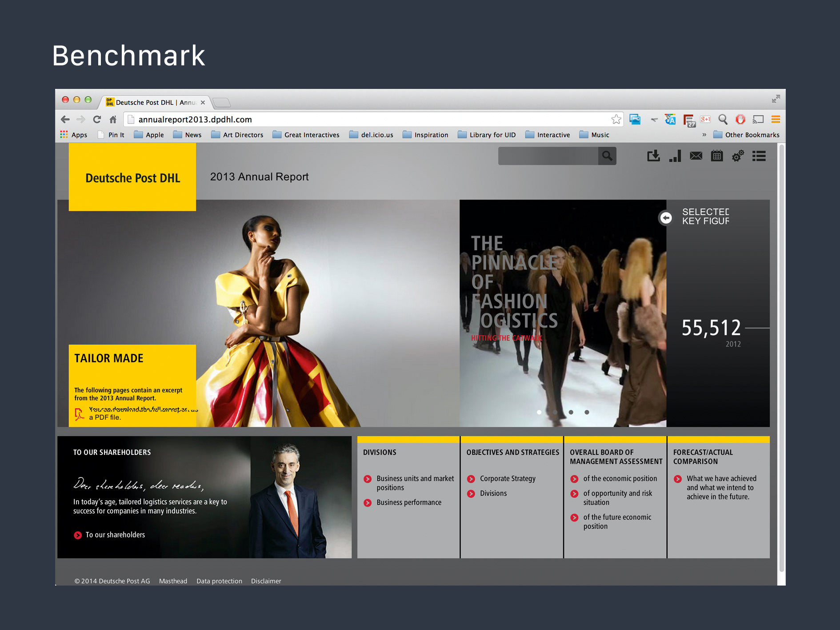Open Business units and market positions

tap(409, 483)
